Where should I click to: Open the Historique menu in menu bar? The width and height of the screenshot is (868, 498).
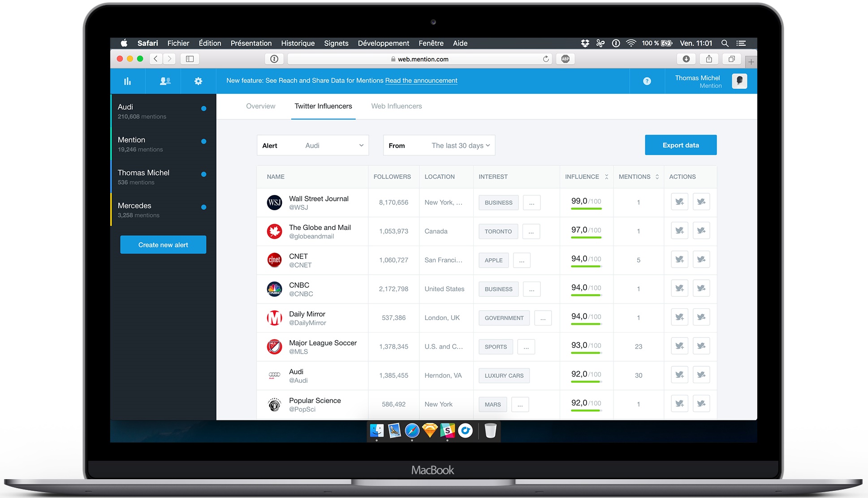[x=298, y=43]
